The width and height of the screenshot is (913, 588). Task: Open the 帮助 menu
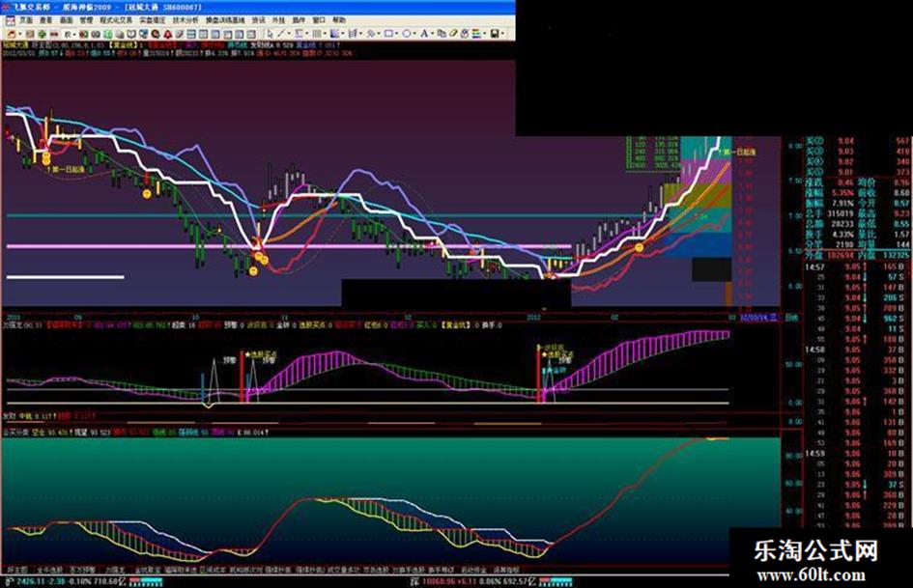tap(339, 20)
